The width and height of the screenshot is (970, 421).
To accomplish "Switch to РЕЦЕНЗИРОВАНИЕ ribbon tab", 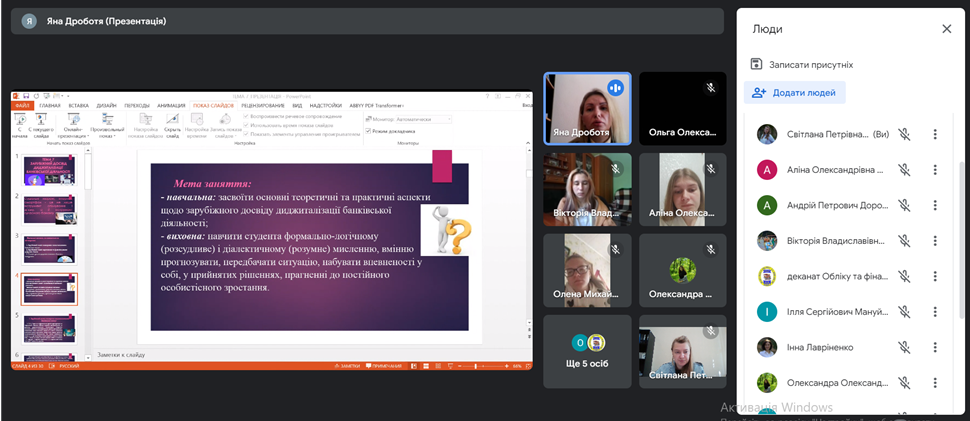I will pos(263,106).
